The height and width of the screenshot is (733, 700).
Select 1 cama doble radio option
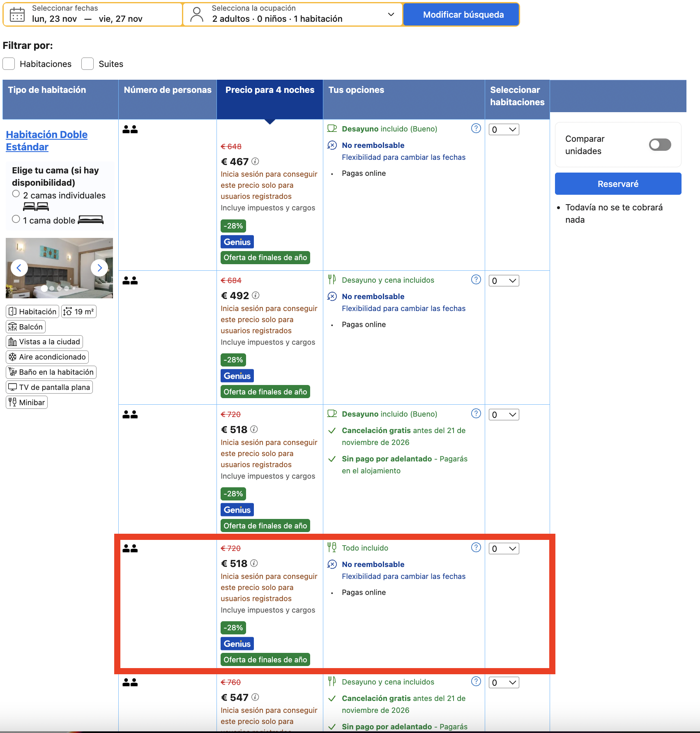16,219
